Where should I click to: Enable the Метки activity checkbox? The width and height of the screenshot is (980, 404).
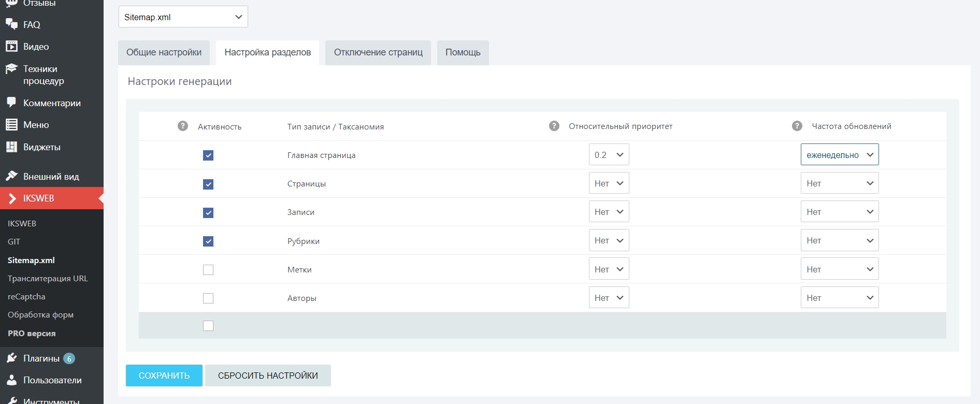pos(208,270)
